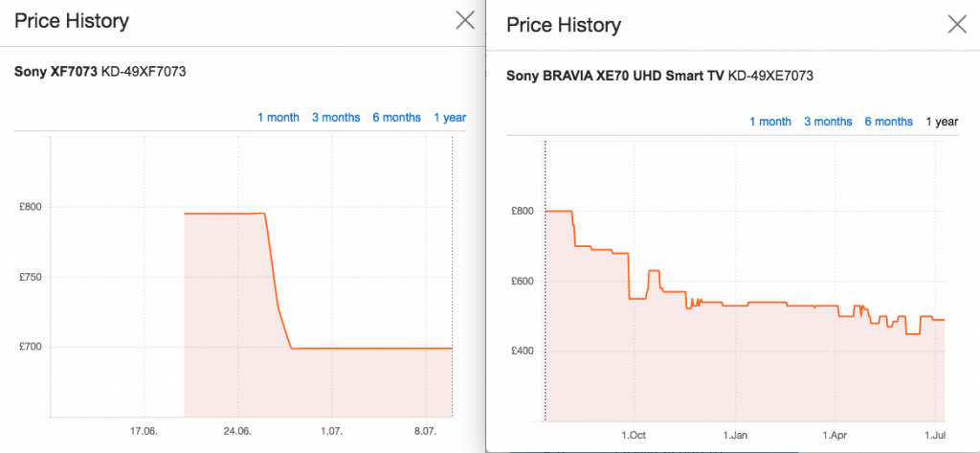The width and height of the screenshot is (980, 453).
Task: Click the flat £700 line in XF7073 chart
Action: coord(373,348)
